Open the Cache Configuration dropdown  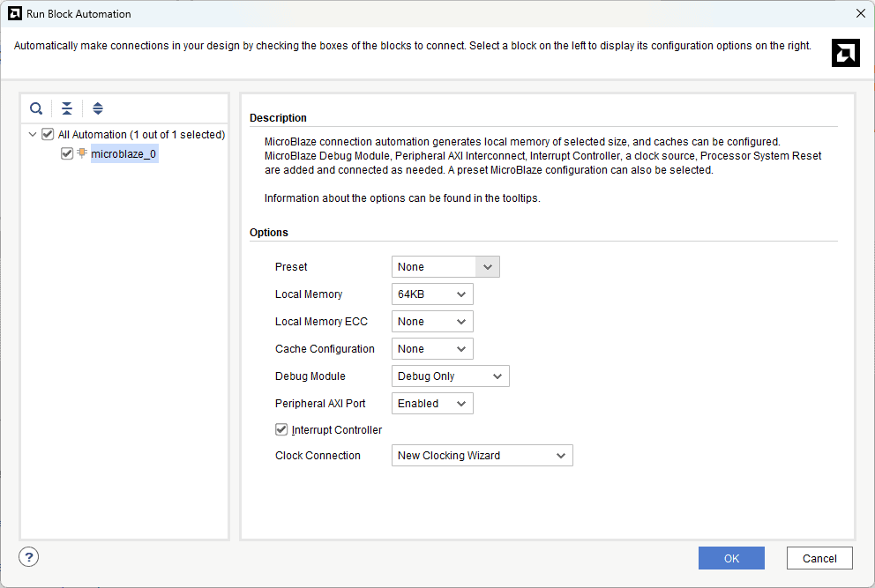click(x=432, y=349)
